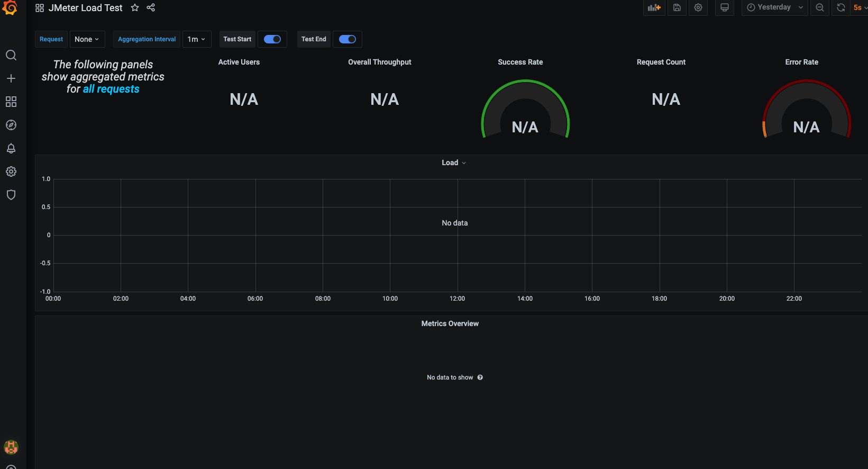
Task: Click the 22:00 time axis label
Action: 794,299
